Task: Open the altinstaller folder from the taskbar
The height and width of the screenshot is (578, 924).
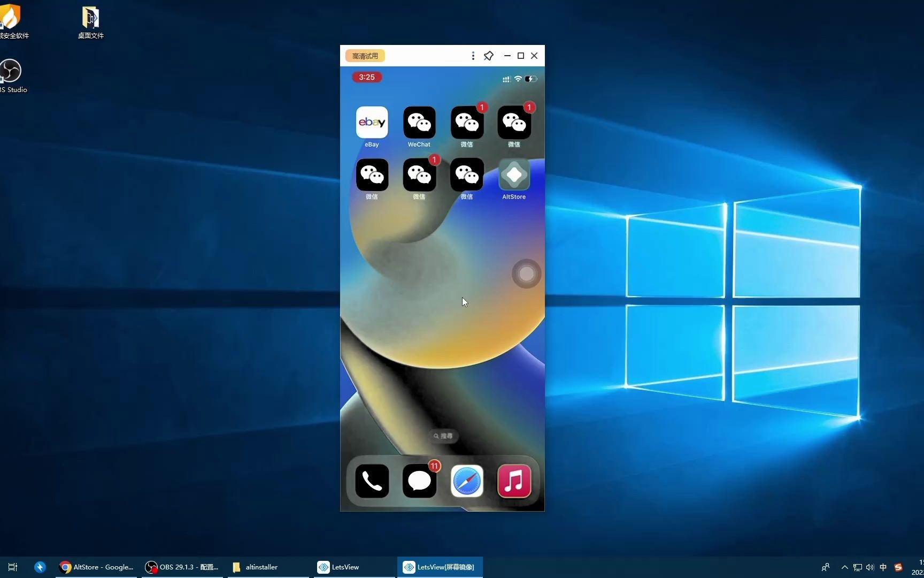Action: (x=268, y=567)
